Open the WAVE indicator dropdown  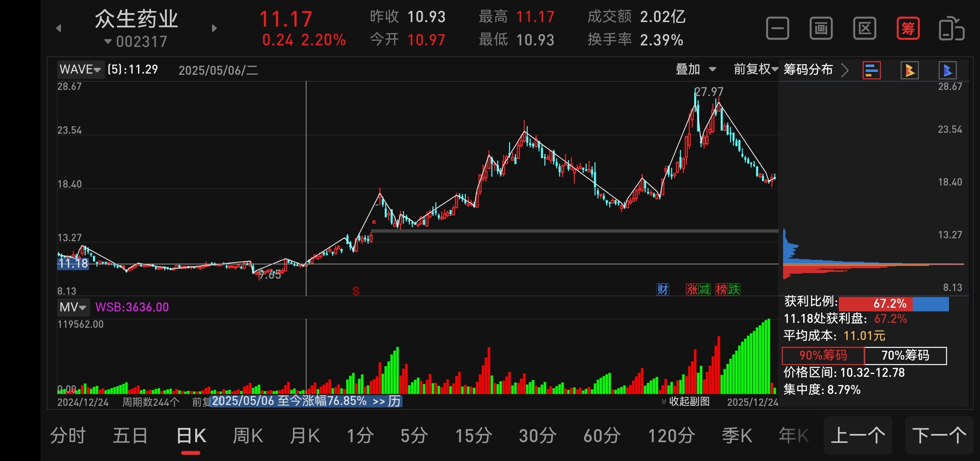(80, 69)
